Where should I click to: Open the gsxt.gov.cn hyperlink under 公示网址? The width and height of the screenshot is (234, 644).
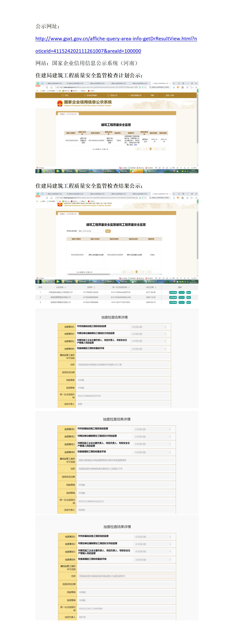coord(116,45)
